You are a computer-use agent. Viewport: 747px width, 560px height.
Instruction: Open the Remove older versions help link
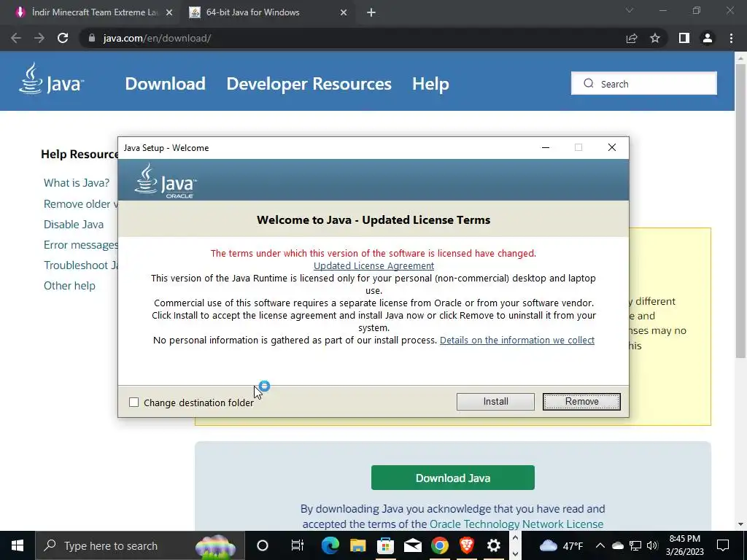pyautogui.click(x=80, y=204)
